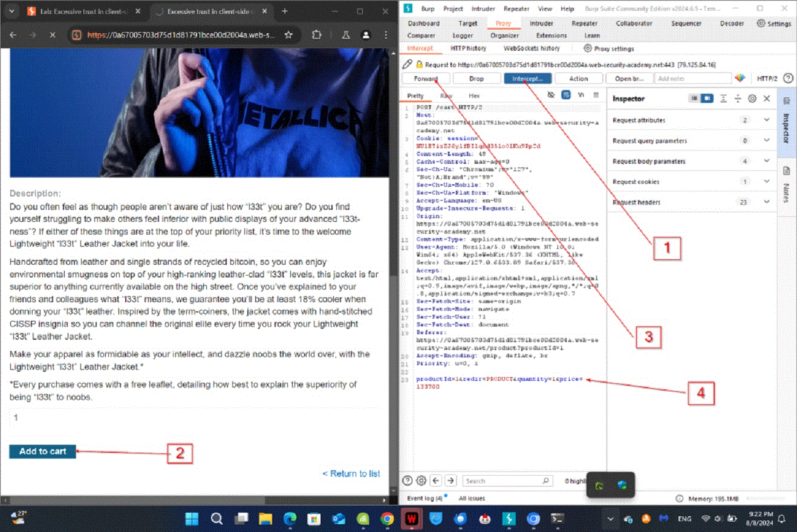Viewport: 797px width, 532px height.
Task: Hide non-printable characters with eye-slash icon
Action: (551, 96)
